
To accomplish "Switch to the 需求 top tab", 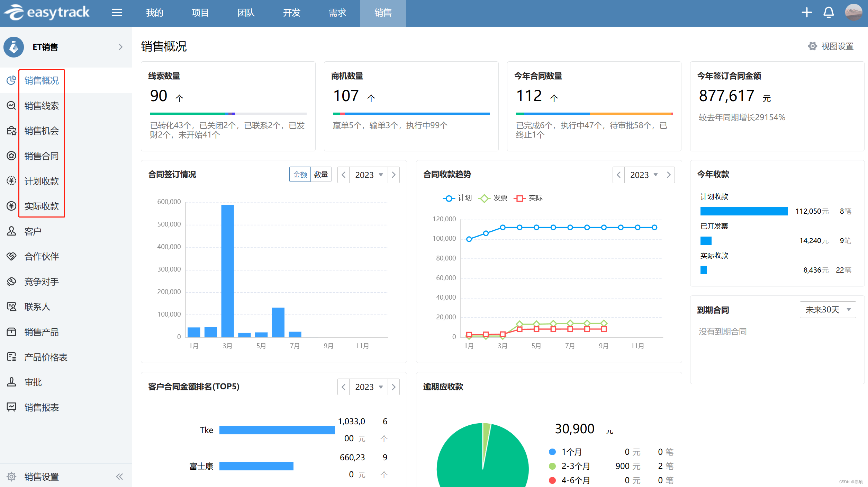I will point(337,13).
